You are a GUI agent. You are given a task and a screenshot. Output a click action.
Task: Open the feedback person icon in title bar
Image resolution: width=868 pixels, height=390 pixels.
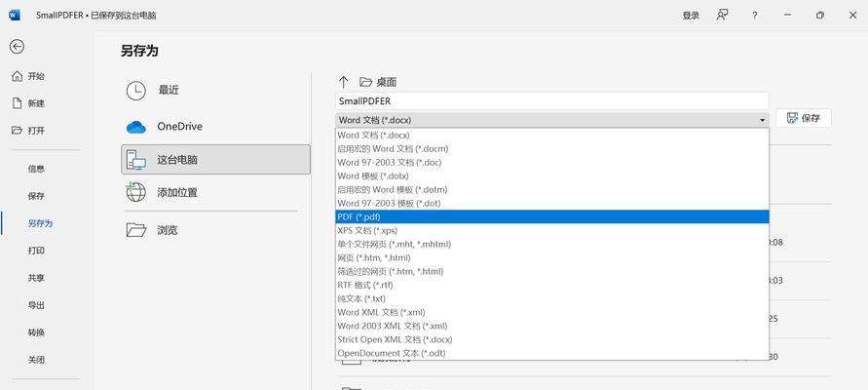click(x=722, y=15)
